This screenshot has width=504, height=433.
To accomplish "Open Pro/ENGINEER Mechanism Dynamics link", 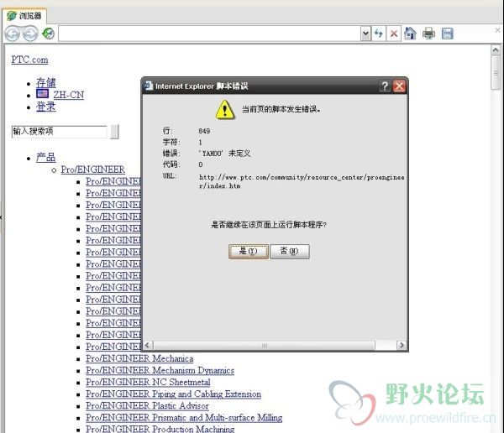I will coord(160,370).
